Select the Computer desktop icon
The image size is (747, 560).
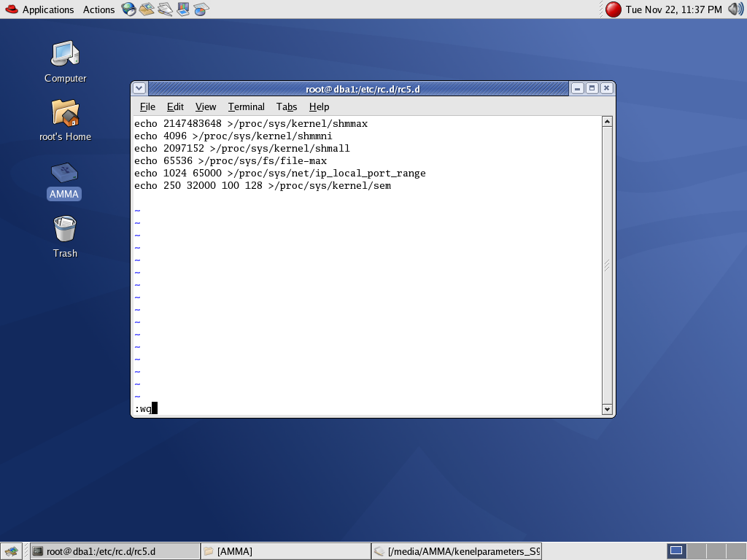pyautogui.click(x=65, y=62)
